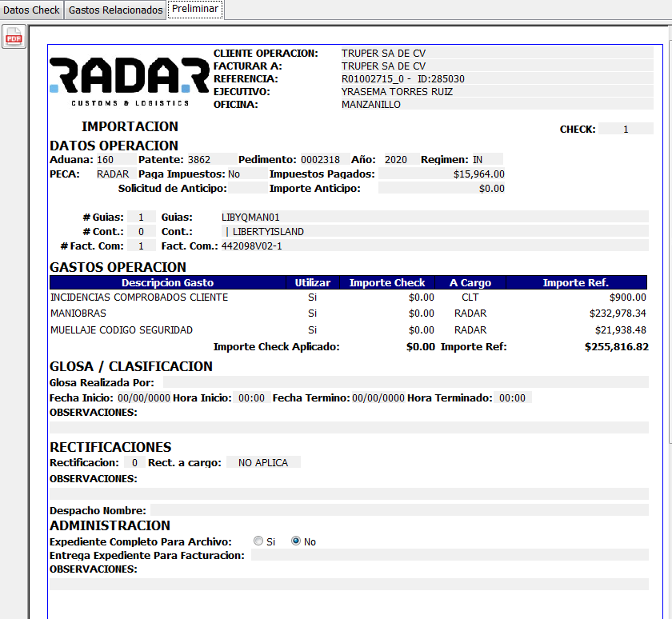
Task: Click the # Guias count field
Action: coord(141,217)
